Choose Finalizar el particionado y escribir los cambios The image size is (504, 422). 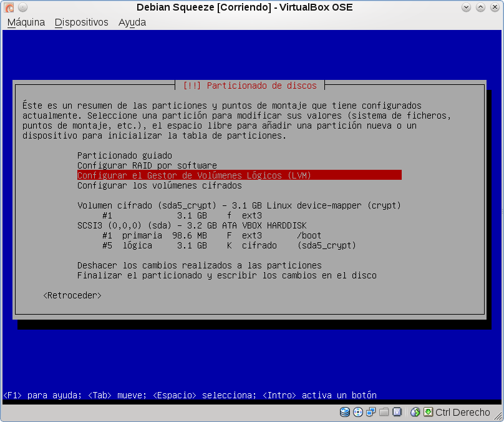[x=227, y=275]
